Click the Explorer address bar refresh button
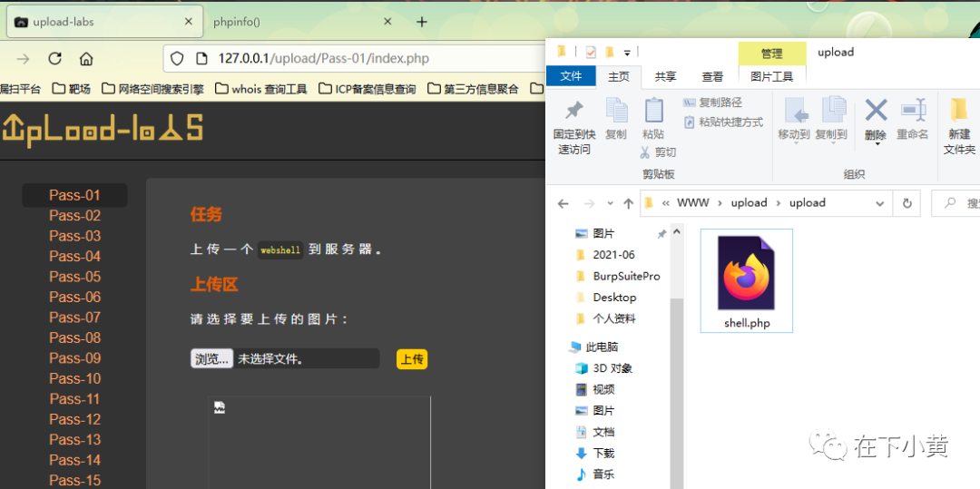The width and height of the screenshot is (980, 489). click(906, 203)
